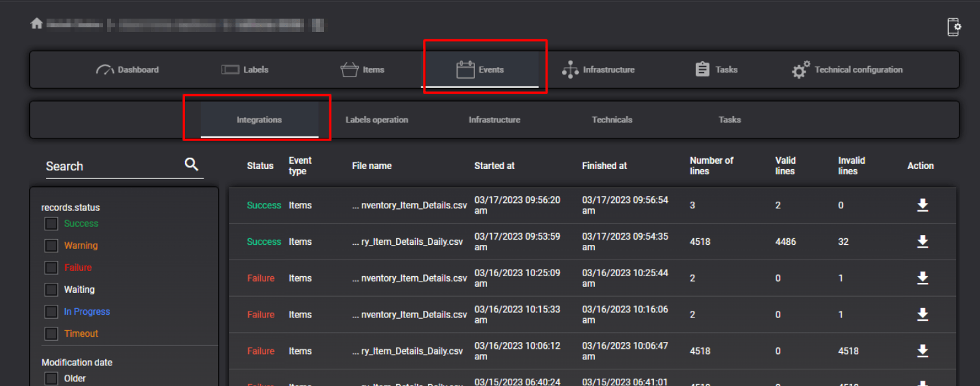Download the file with 4518 invalid lines
This screenshot has width=980, height=386.
(922, 351)
